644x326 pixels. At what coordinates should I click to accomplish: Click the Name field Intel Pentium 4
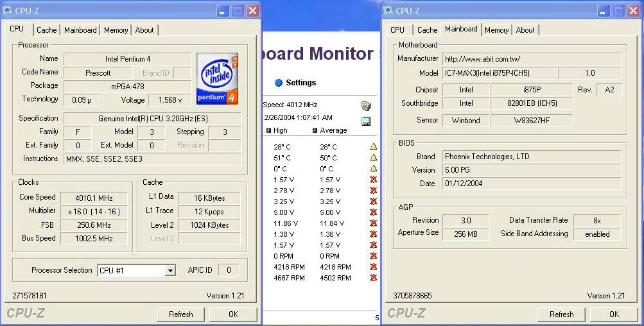click(128, 58)
